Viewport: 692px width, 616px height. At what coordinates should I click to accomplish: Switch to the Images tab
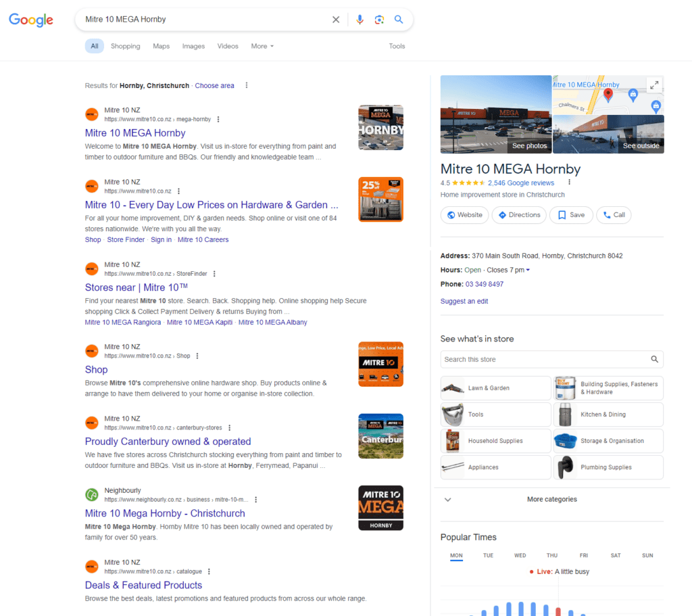click(x=193, y=46)
